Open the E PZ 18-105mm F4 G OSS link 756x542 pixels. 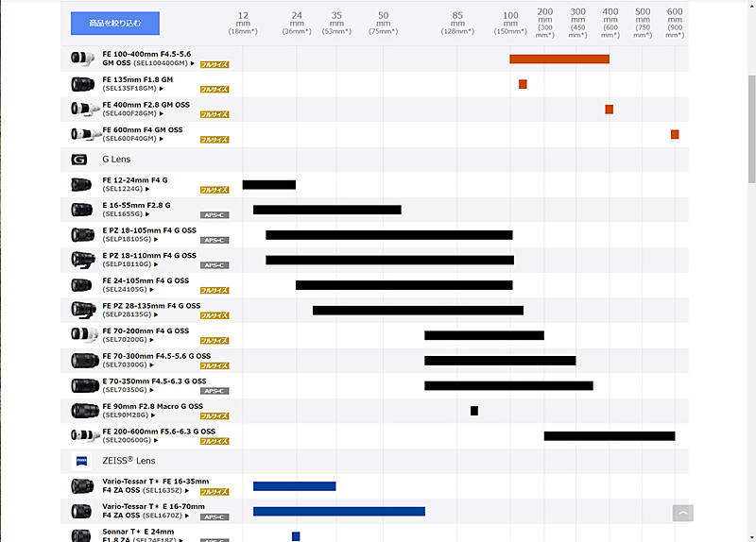click(x=149, y=234)
